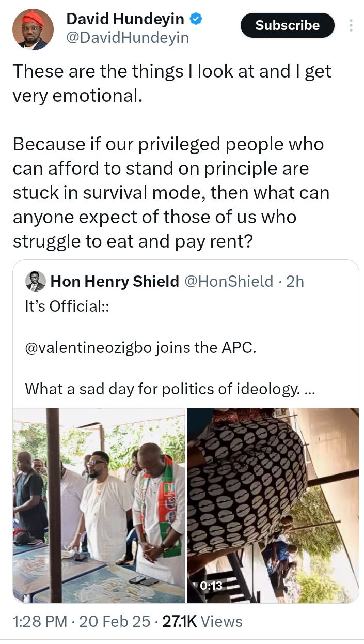364x644 pixels.
Task: Click the Hon Henry Shield name
Action: point(115,281)
